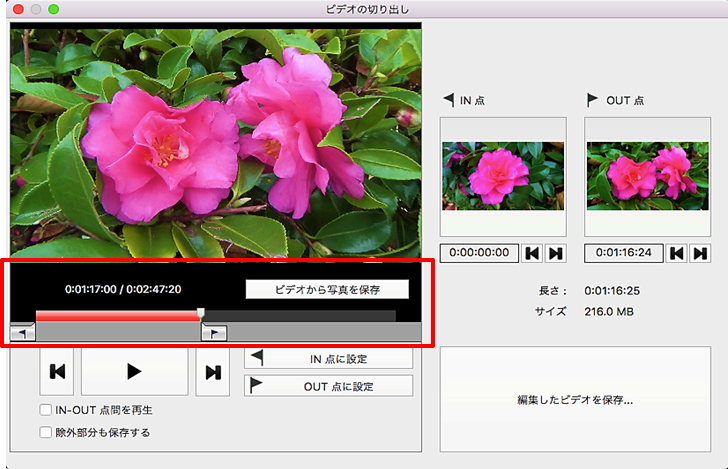Step forward using button right of Play
The height and width of the screenshot is (469, 728).
(x=212, y=371)
